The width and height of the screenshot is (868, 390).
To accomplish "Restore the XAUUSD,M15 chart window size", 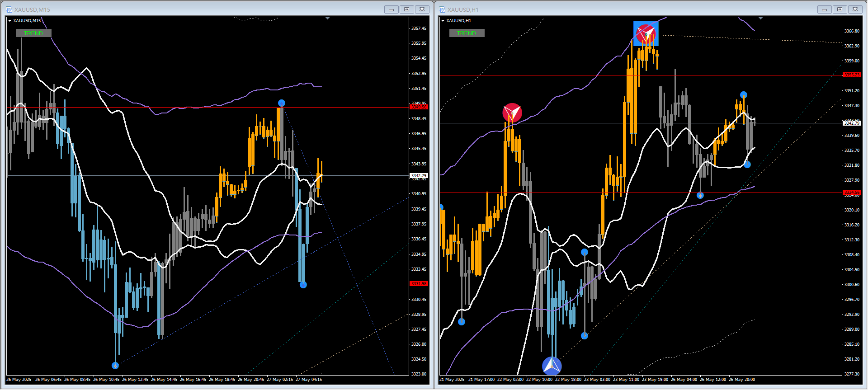I will 406,9.
